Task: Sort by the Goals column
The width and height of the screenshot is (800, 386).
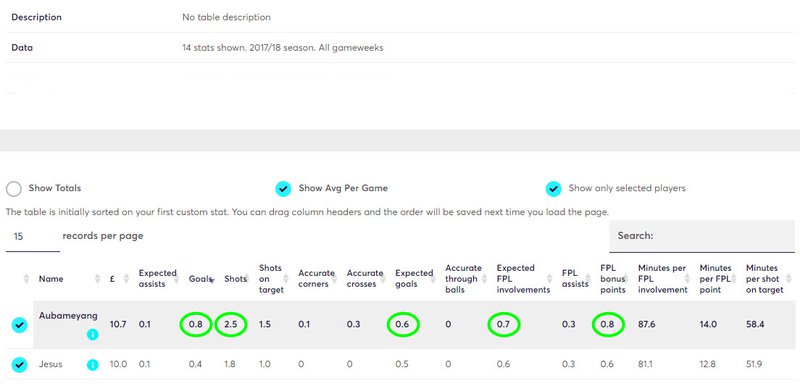Action: (200, 279)
